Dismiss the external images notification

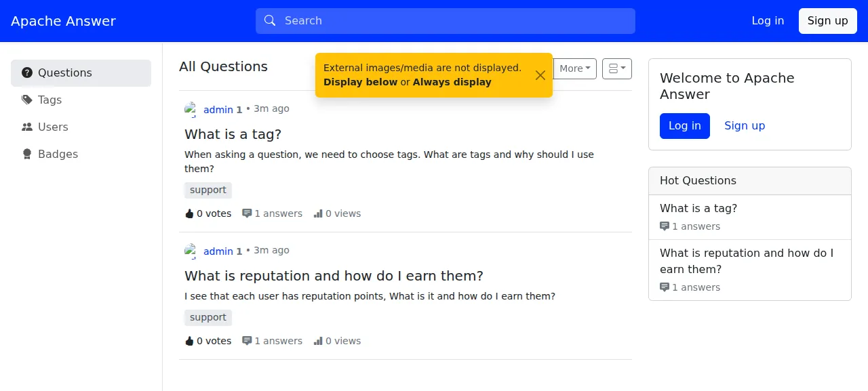point(540,75)
